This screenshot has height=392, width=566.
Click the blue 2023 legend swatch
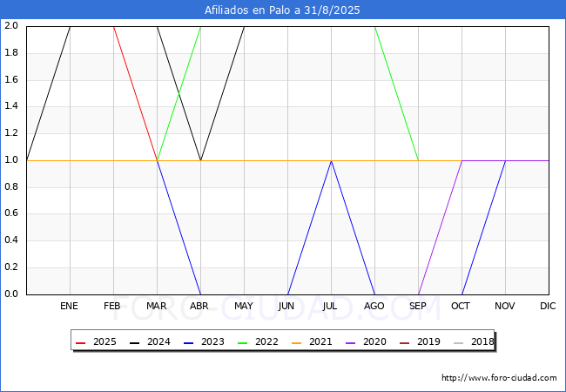(188, 342)
